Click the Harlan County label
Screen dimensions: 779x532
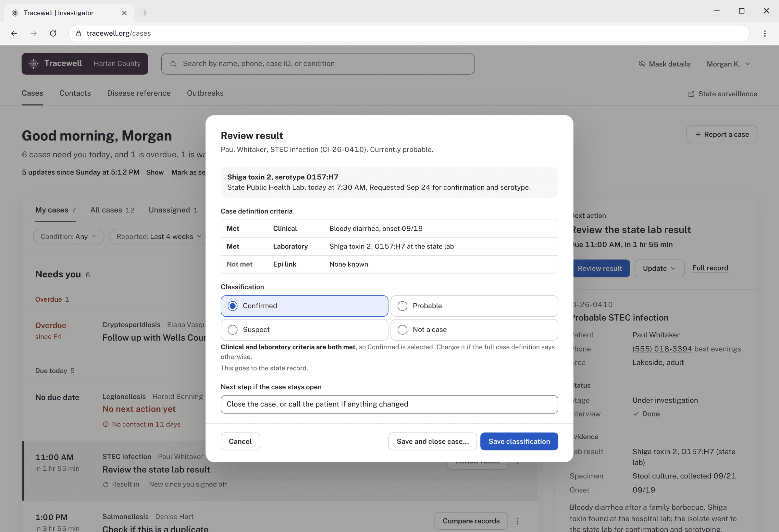pyautogui.click(x=117, y=64)
